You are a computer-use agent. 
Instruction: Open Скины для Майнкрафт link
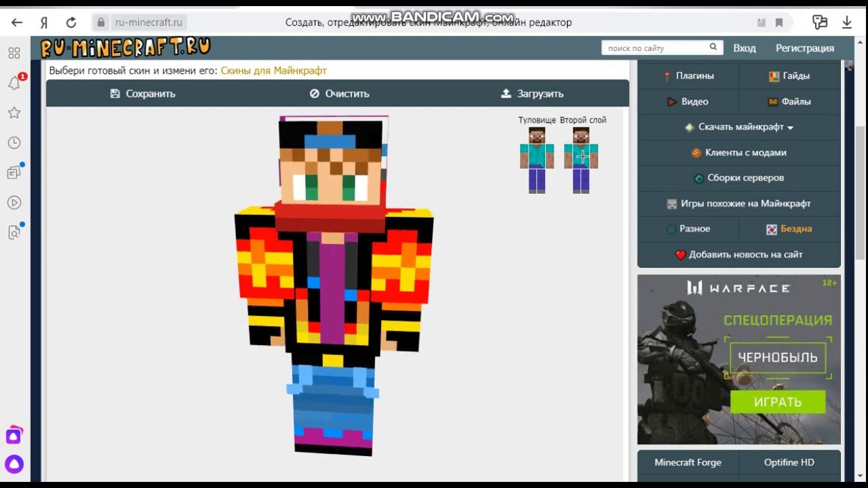coord(273,70)
